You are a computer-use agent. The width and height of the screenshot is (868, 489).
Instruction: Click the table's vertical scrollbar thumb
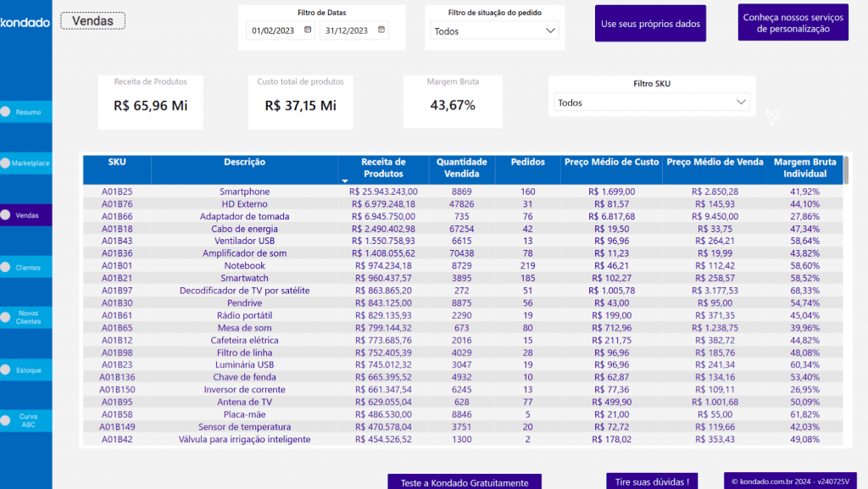845,169
